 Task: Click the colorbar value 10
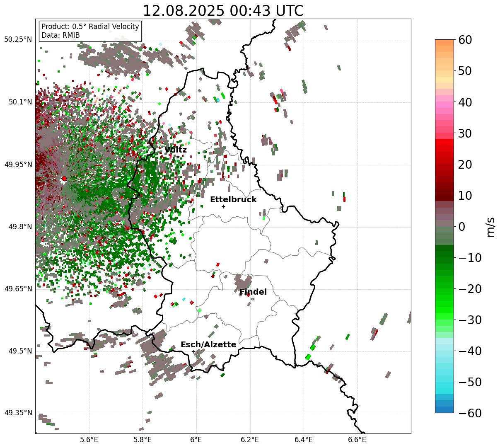[x=466, y=196]
